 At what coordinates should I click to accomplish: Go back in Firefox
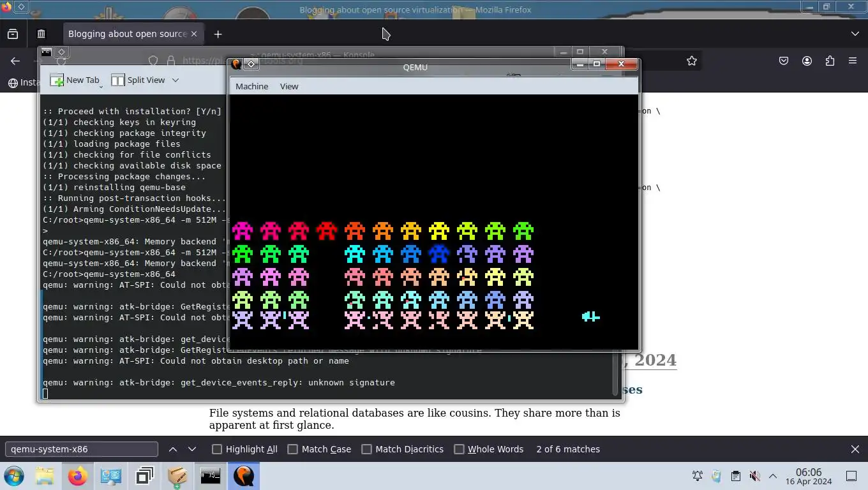[x=15, y=61]
